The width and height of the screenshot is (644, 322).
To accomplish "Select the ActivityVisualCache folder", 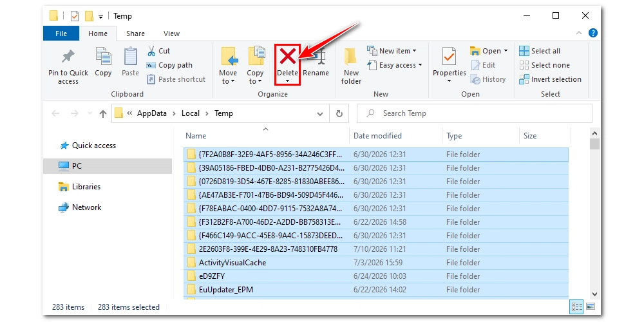I will coord(376,263).
